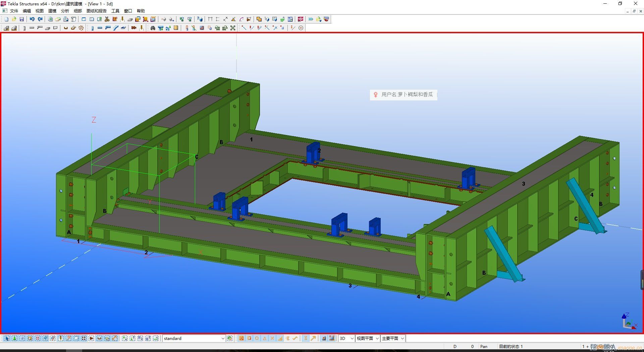
Task: Open the 工具 menu
Action: [x=115, y=11]
